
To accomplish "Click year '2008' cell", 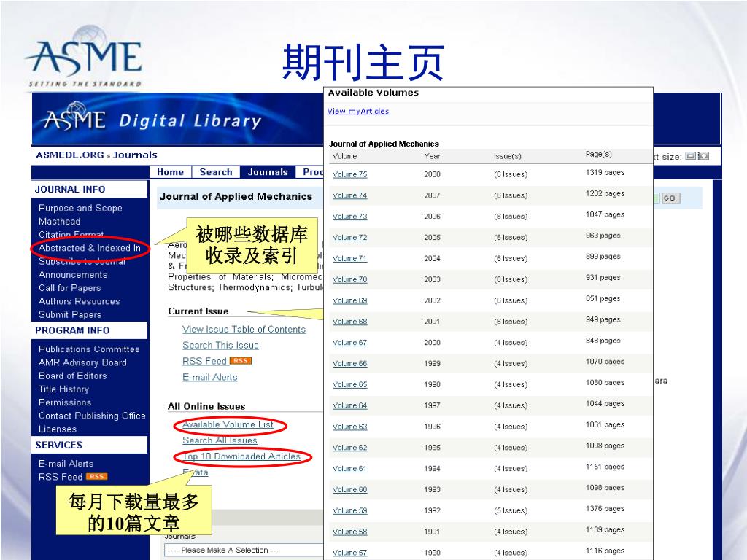I will [x=432, y=174].
